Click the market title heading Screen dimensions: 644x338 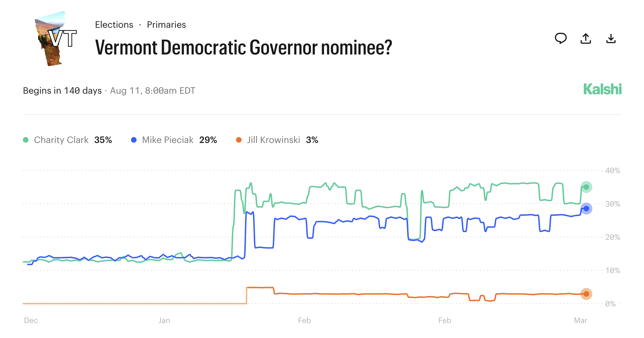click(243, 48)
